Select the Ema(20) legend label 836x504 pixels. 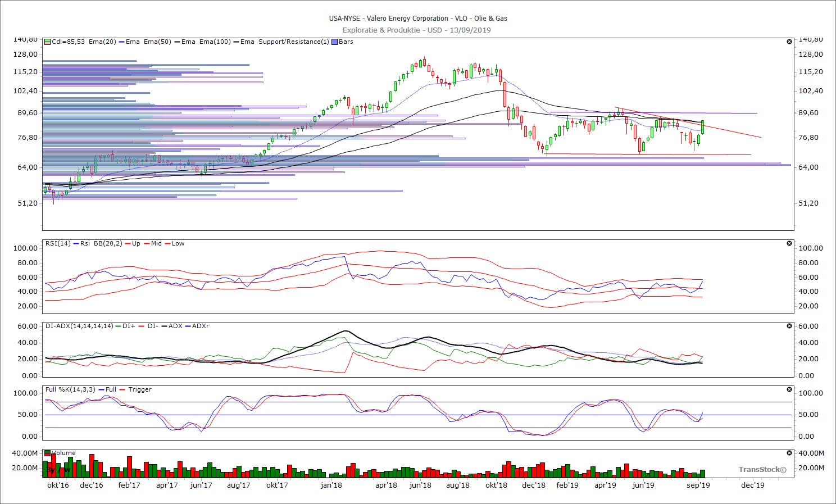pos(102,42)
